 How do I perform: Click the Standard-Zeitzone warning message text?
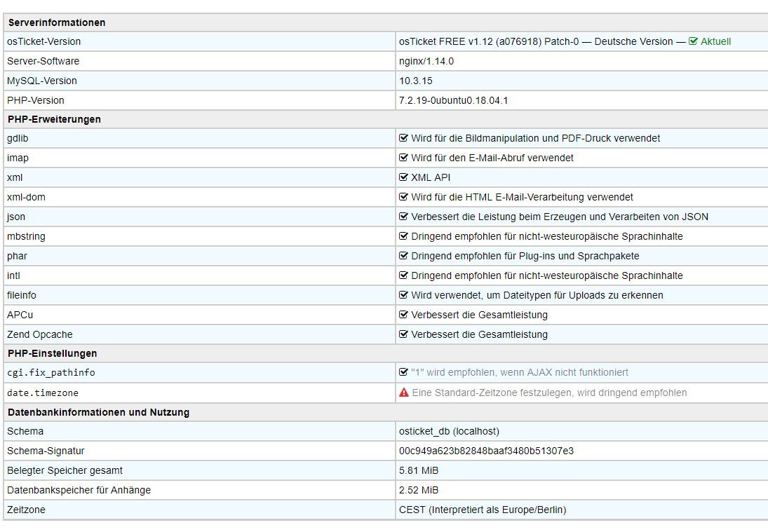click(x=550, y=393)
